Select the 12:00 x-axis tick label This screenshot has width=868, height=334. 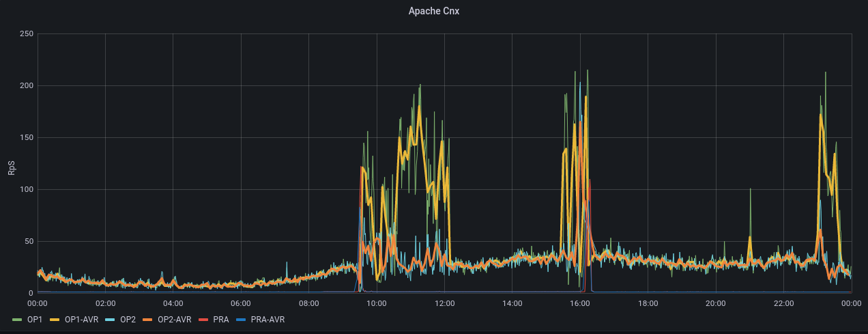coord(444,303)
